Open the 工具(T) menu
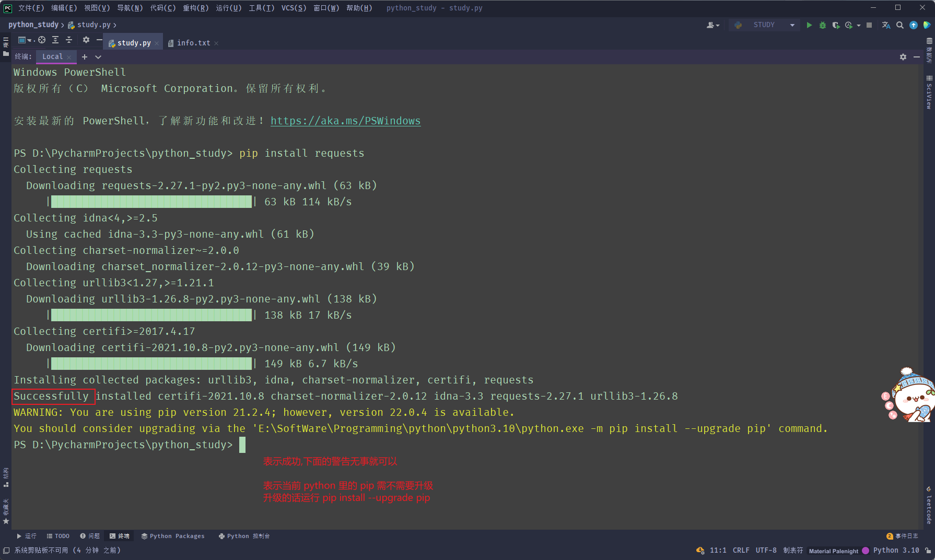 coord(261,8)
